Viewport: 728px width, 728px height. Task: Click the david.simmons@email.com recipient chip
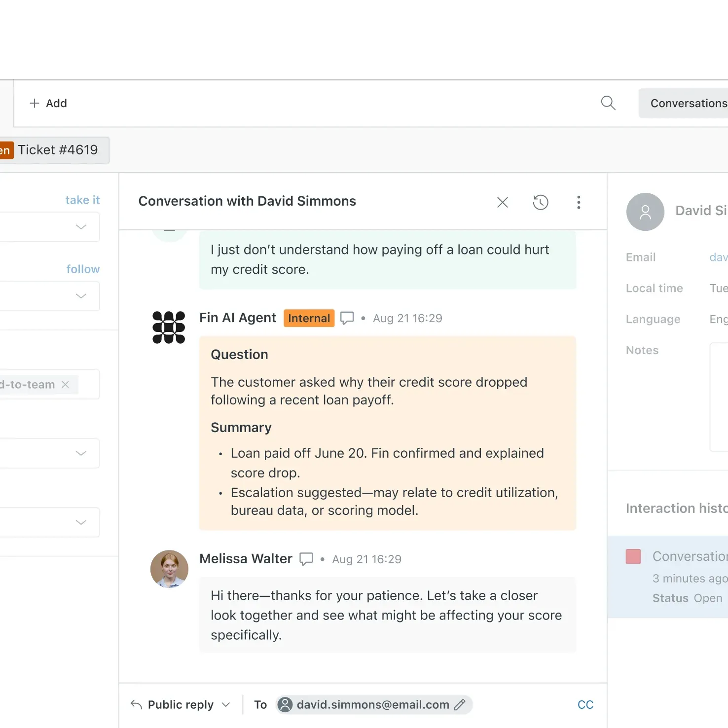374,704
